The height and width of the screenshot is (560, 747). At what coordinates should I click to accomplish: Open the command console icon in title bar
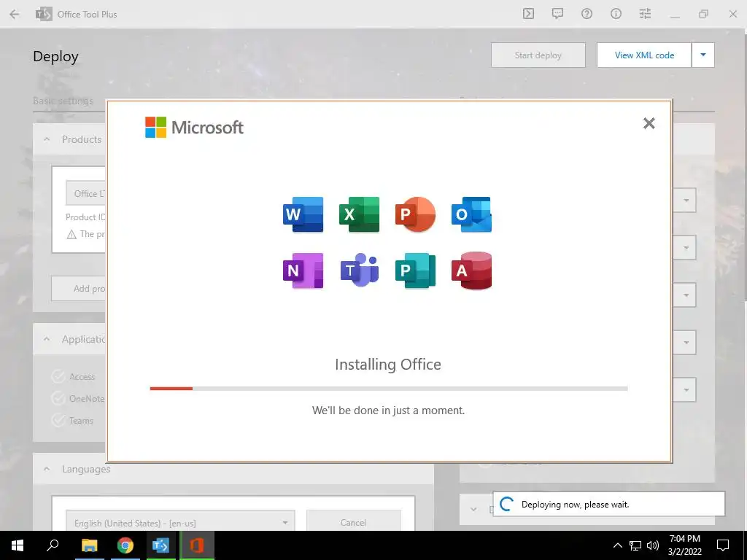528,14
